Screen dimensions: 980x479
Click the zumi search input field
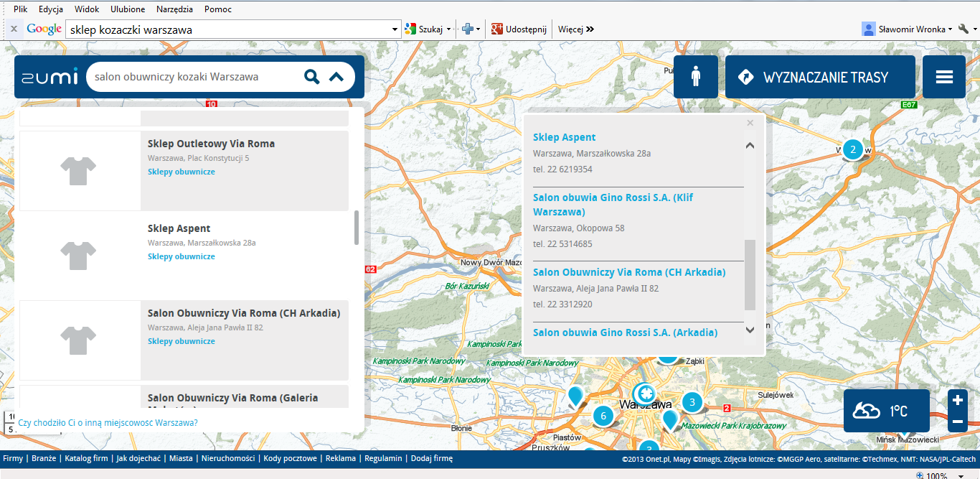click(x=194, y=77)
